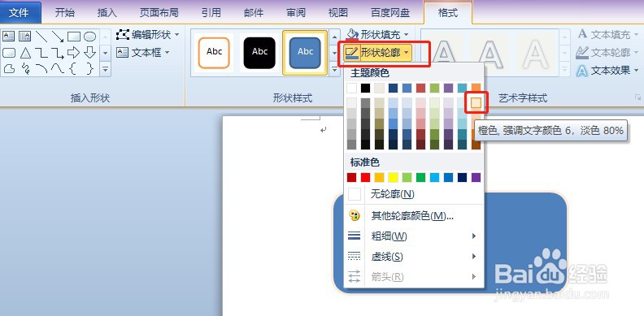Pick the curve shape
The width and height of the screenshot is (644, 316).
click(58, 68)
